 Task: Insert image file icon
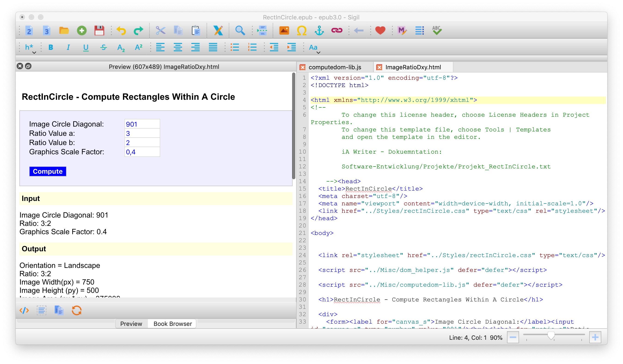pyautogui.click(x=284, y=31)
